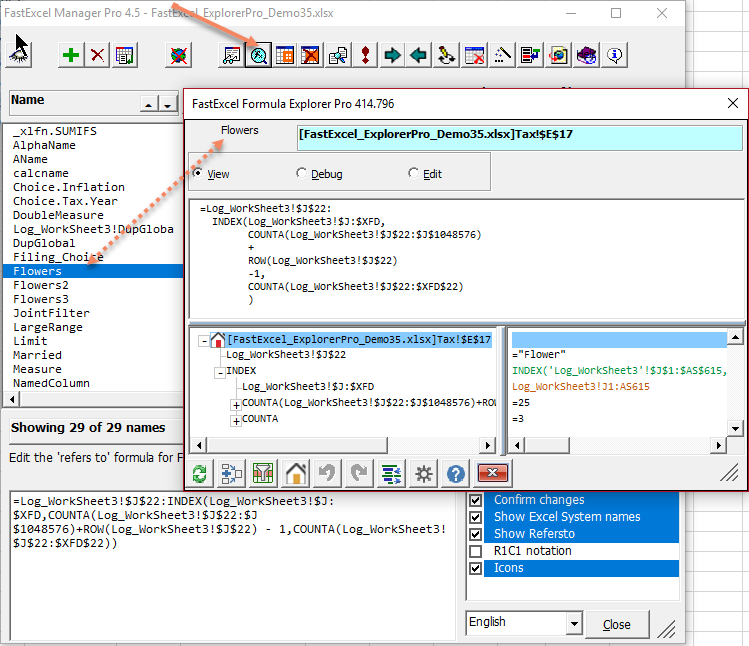Click inside the refers-to formula edit box
This screenshot has width=749, height=646.
coord(232,565)
